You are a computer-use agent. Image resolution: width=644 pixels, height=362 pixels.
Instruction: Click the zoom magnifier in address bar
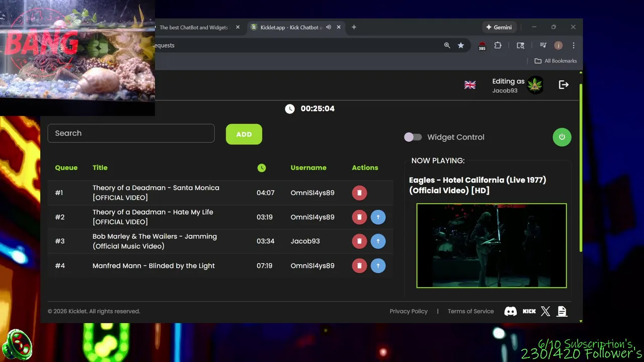click(447, 45)
